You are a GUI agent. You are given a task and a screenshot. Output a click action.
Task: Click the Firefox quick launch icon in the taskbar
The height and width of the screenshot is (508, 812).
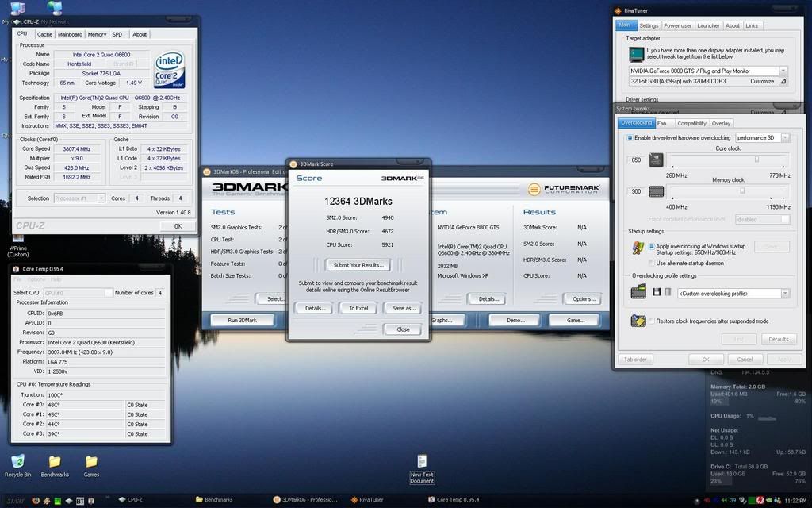tap(35, 501)
